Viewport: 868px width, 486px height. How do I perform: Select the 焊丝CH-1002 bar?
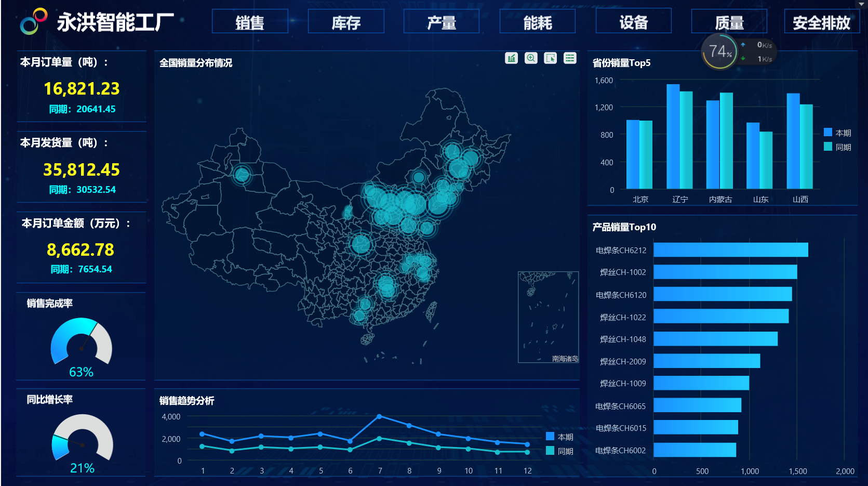pos(725,272)
